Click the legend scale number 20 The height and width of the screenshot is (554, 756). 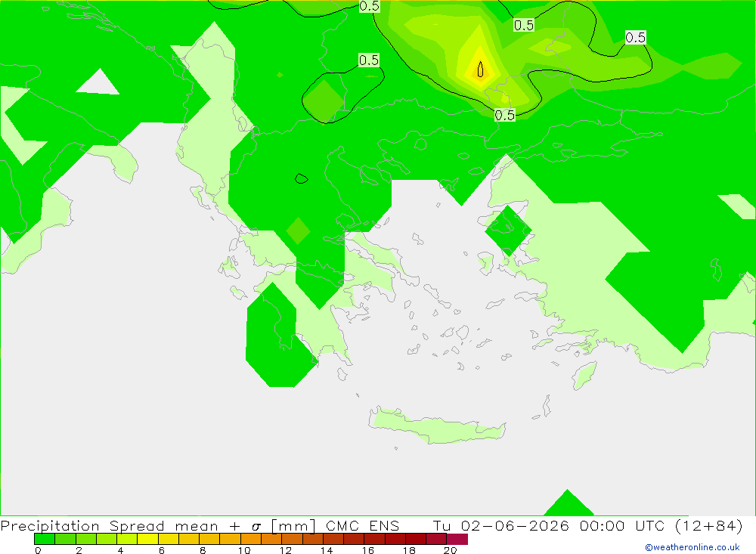tap(451, 550)
